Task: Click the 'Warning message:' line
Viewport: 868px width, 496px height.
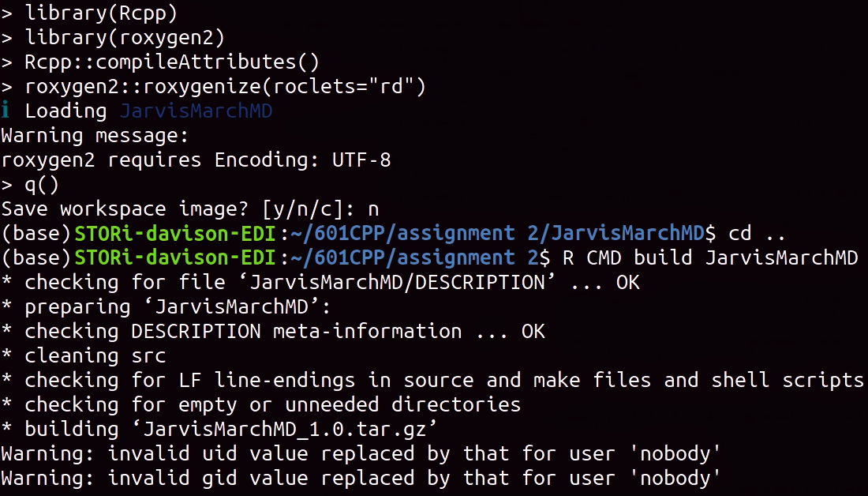Action: click(95, 135)
